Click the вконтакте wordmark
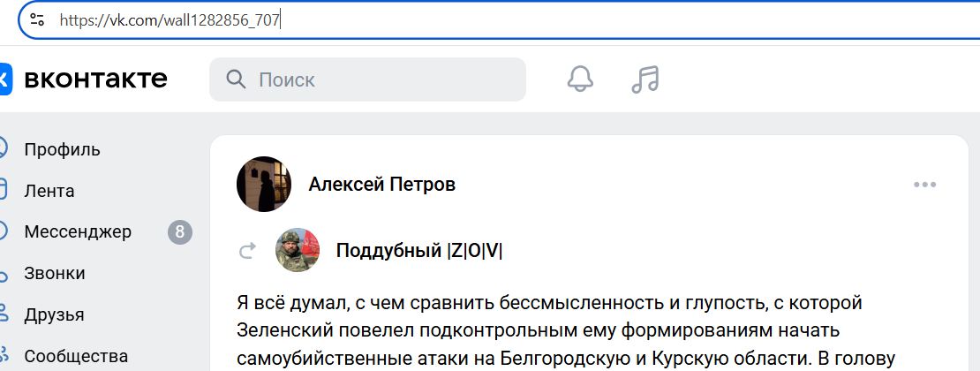This screenshot has width=980, height=371. [95, 79]
